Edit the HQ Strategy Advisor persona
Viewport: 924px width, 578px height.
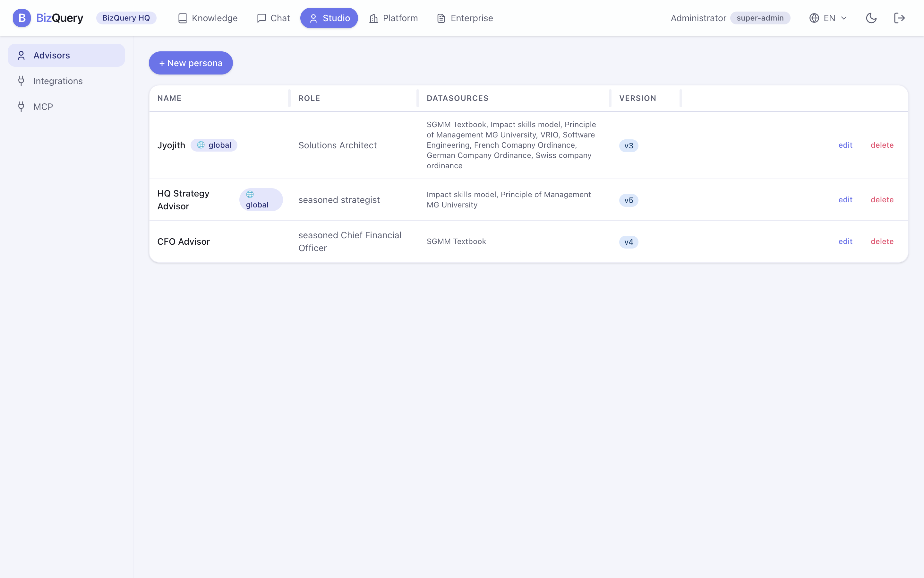pyautogui.click(x=845, y=199)
